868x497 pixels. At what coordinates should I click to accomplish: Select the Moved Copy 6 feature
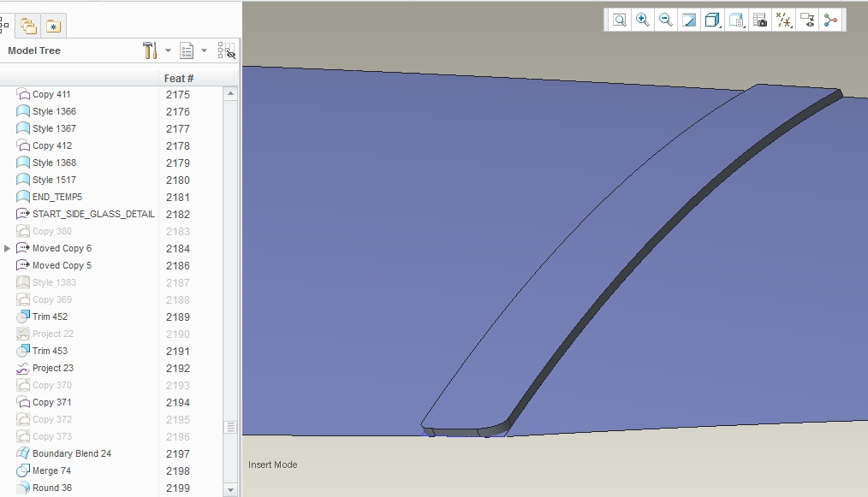pos(62,248)
